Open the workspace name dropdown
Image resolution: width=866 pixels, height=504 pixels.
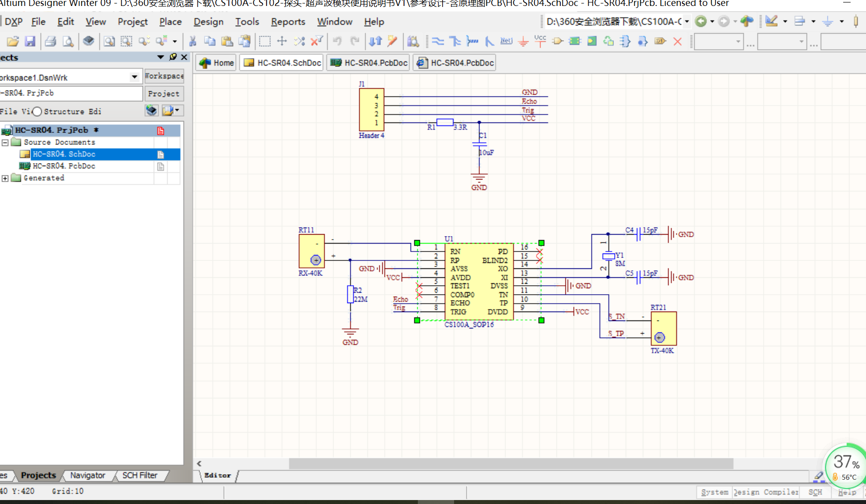[x=134, y=77]
